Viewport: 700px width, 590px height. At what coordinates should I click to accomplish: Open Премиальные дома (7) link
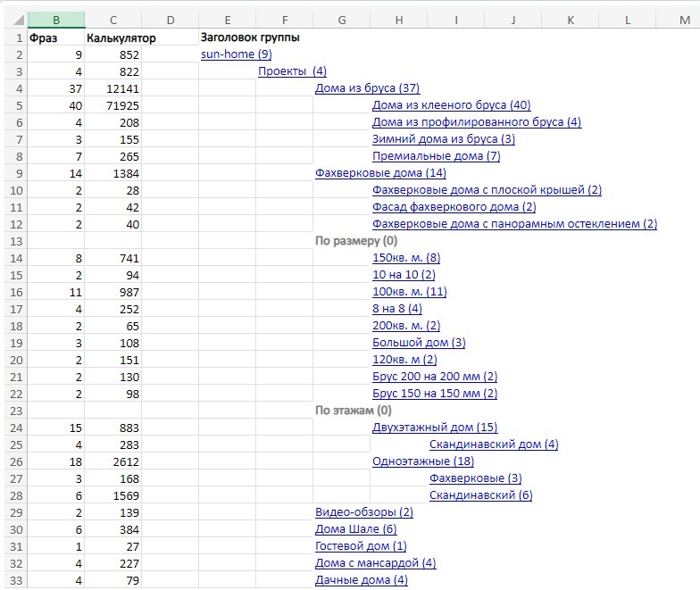436,156
